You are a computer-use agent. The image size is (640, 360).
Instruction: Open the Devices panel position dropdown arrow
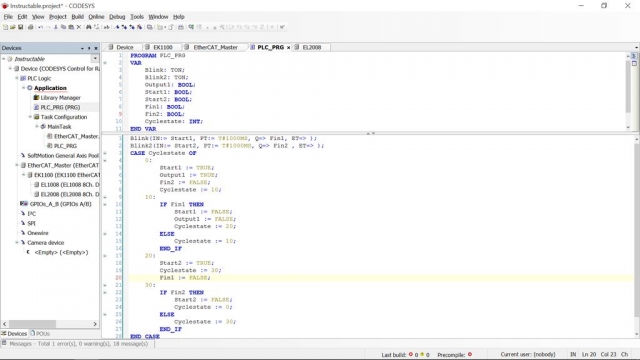tap(82, 48)
